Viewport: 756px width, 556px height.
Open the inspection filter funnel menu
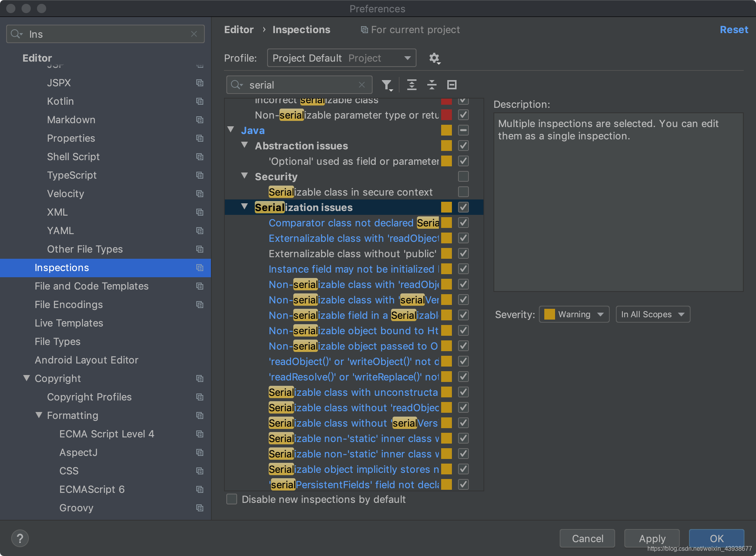[387, 85]
